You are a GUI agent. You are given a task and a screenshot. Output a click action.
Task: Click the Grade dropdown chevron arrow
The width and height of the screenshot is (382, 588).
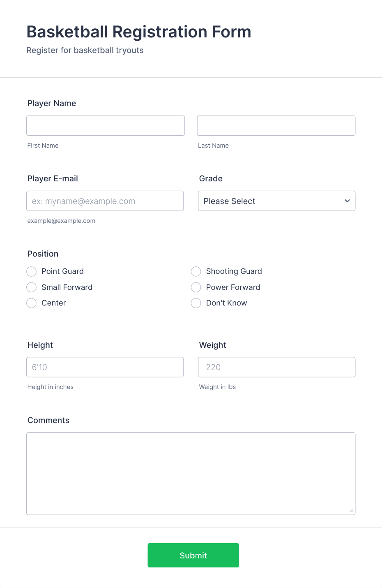346,201
